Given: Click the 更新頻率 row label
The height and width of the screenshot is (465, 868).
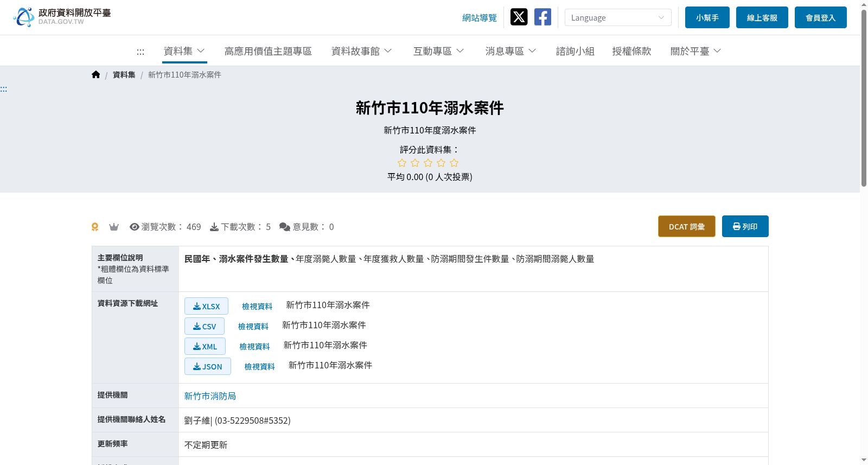Looking at the screenshot, I should (x=113, y=444).
